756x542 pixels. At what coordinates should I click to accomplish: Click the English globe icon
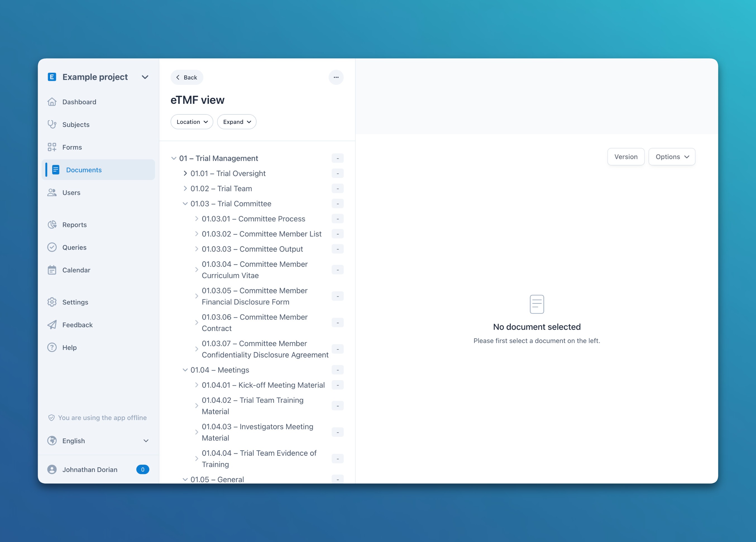[x=52, y=441]
